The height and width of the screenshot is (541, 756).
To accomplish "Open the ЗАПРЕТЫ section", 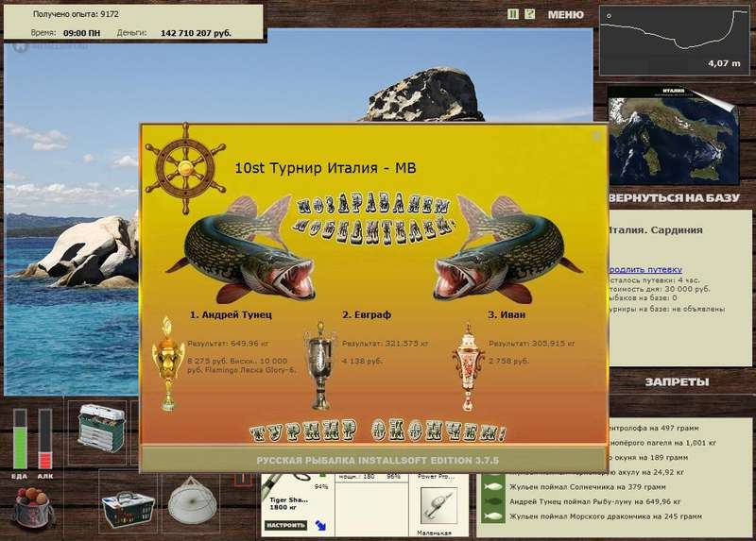I will coord(677,382).
